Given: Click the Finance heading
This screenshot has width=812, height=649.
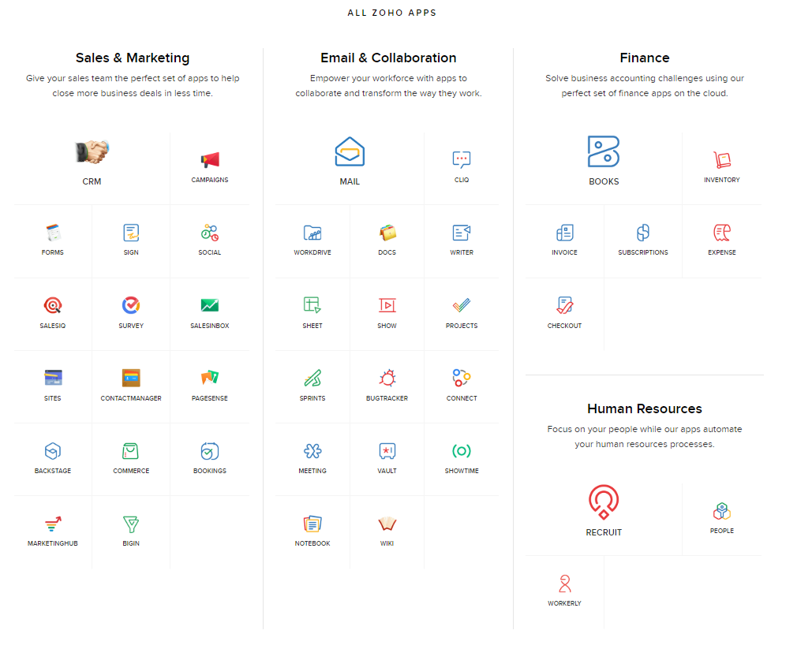Looking at the screenshot, I should (645, 58).
